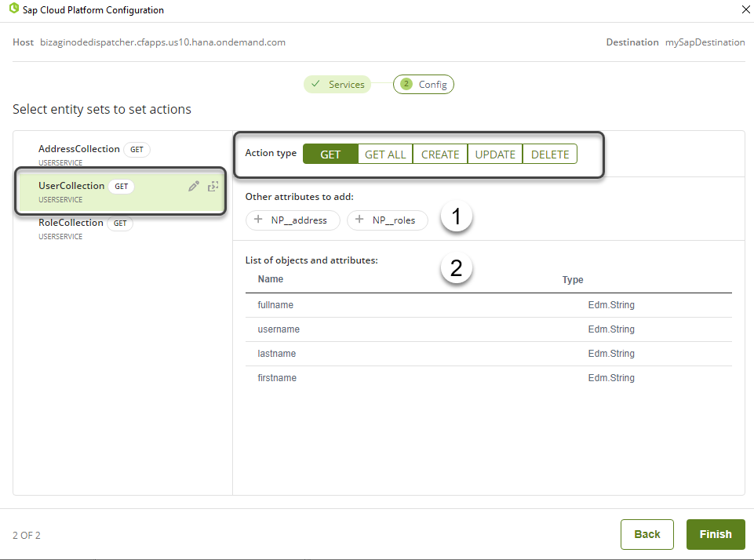Open the Config step
Image resolution: width=754 pixels, height=560 pixels.
tap(424, 85)
